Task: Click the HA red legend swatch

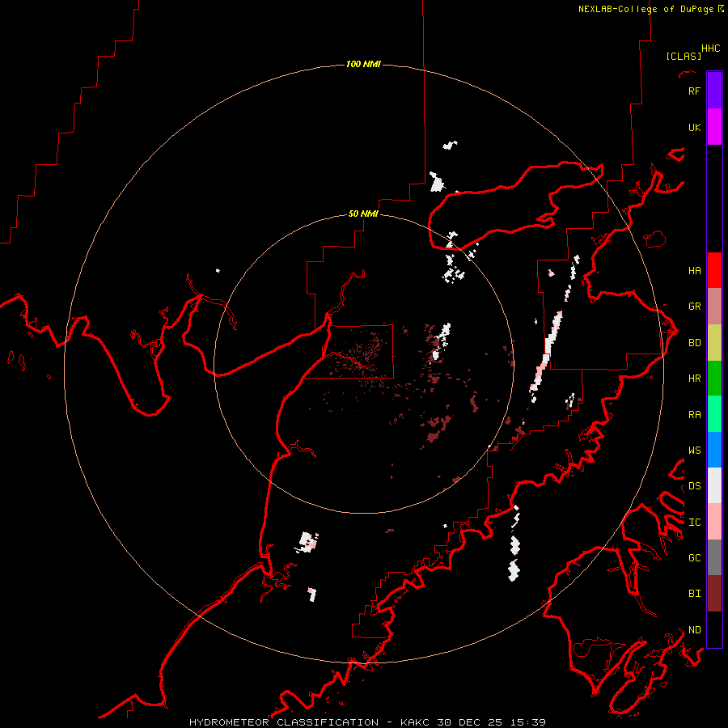Action: tap(714, 270)
